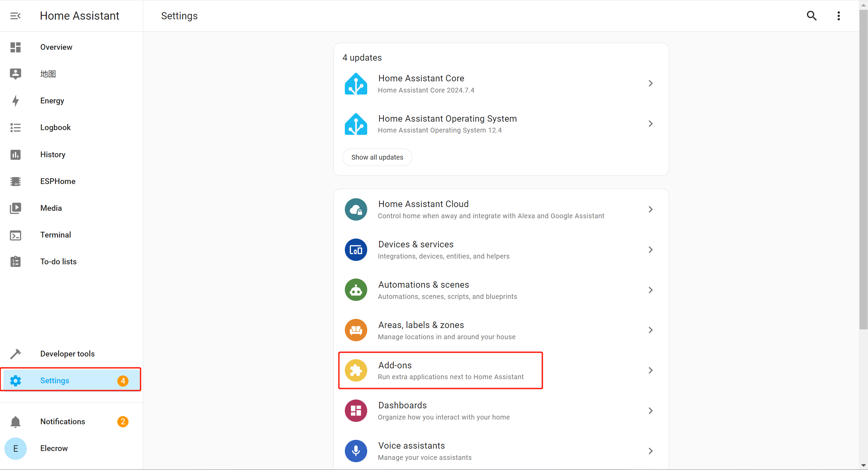The width and height of the screenshot is (868, 470).
Task: Open the three-dot overflow menu
Action: (x=839, y=16)
